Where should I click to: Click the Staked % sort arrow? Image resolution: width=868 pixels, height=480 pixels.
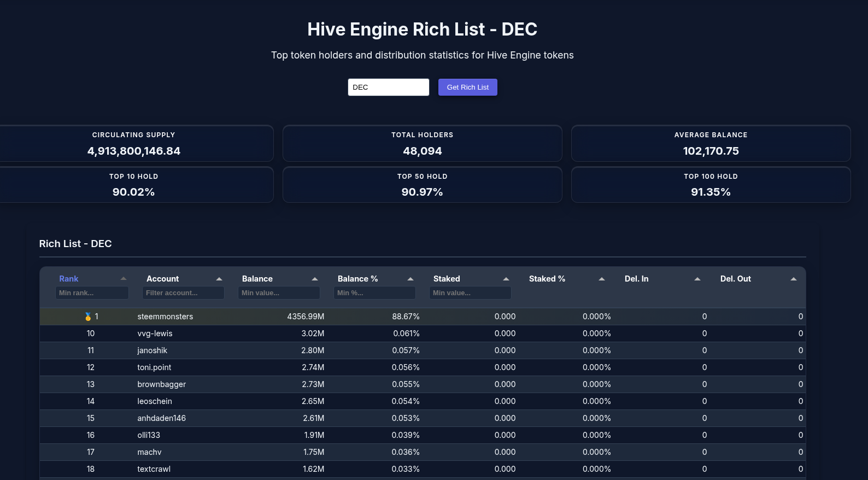pyautogui.click(x=602, y=279)
